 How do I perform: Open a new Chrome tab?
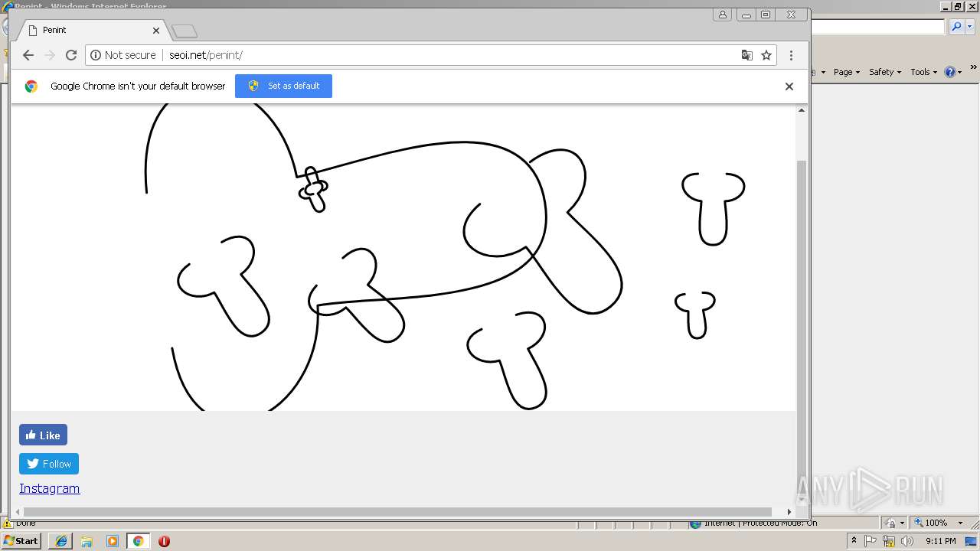185,31
